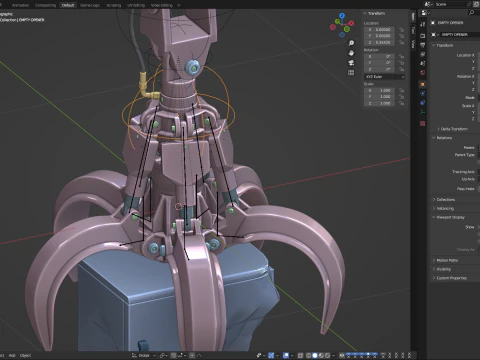Click EMPTY OPENER object name field

[460, 35]
